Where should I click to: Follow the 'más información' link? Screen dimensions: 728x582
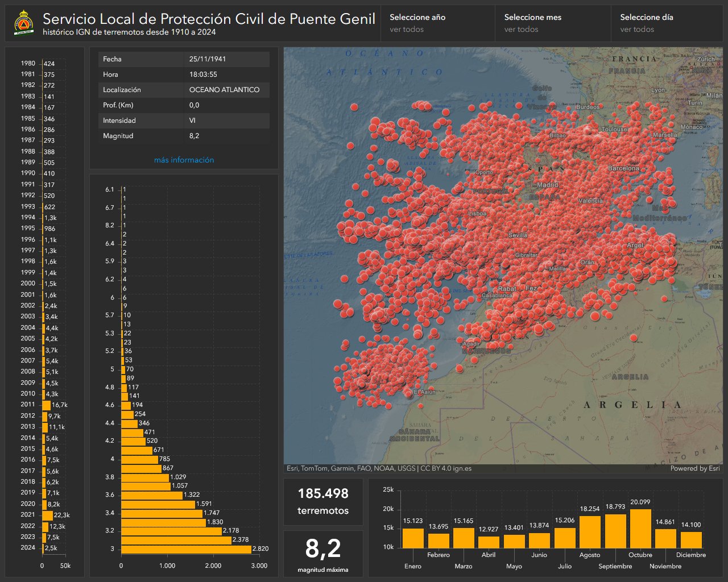[184, 160]
